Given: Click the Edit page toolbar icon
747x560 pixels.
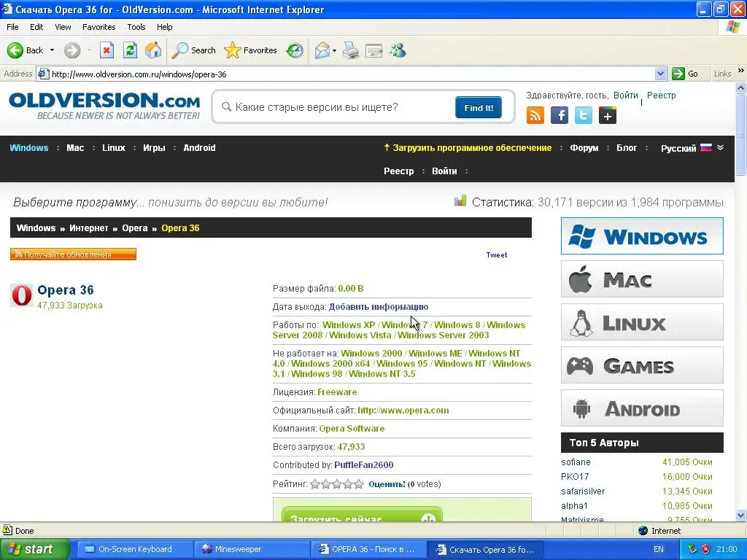Looking at the screenshot, I should pyautogui.click(x=374, y=50).
